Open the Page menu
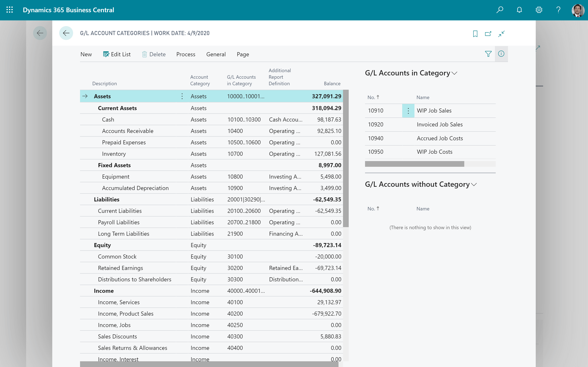 [243, 54]
